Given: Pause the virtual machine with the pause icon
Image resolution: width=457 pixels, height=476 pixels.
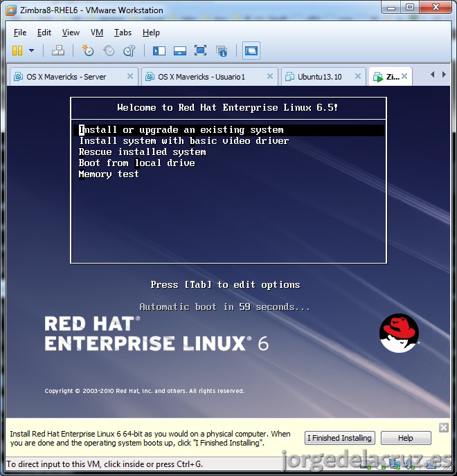Looking at the screenshot, I should click(x=17, y=51).
